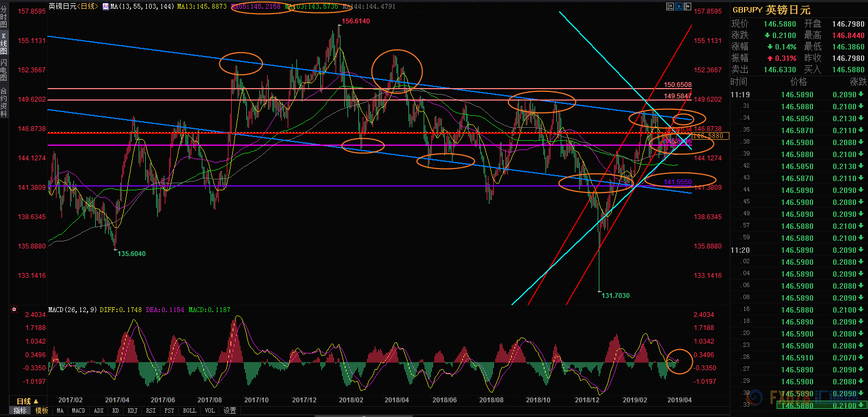Click the MA indicator chart icon
This screenshot has height=417, width=868.
tap(106, 7)
